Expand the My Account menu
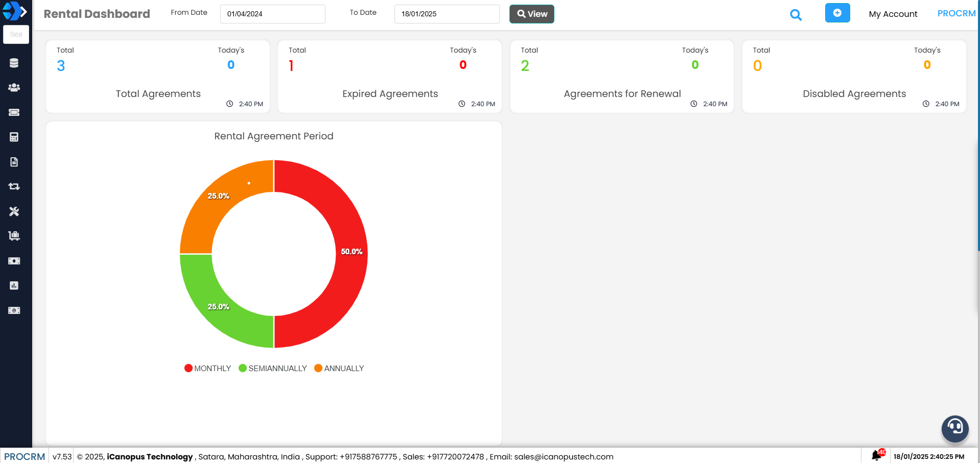This screenshot has height=463, width=980. [x=893, y=14]
